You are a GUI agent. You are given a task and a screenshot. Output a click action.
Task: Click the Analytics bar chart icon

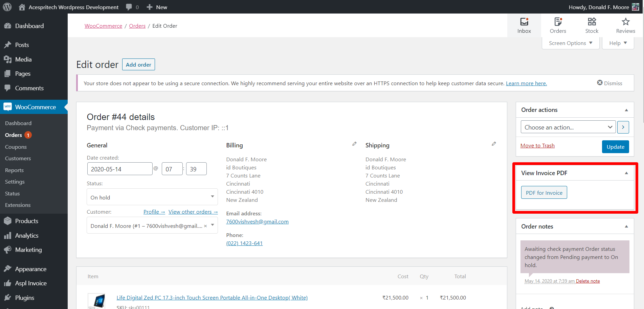[7, 236]
